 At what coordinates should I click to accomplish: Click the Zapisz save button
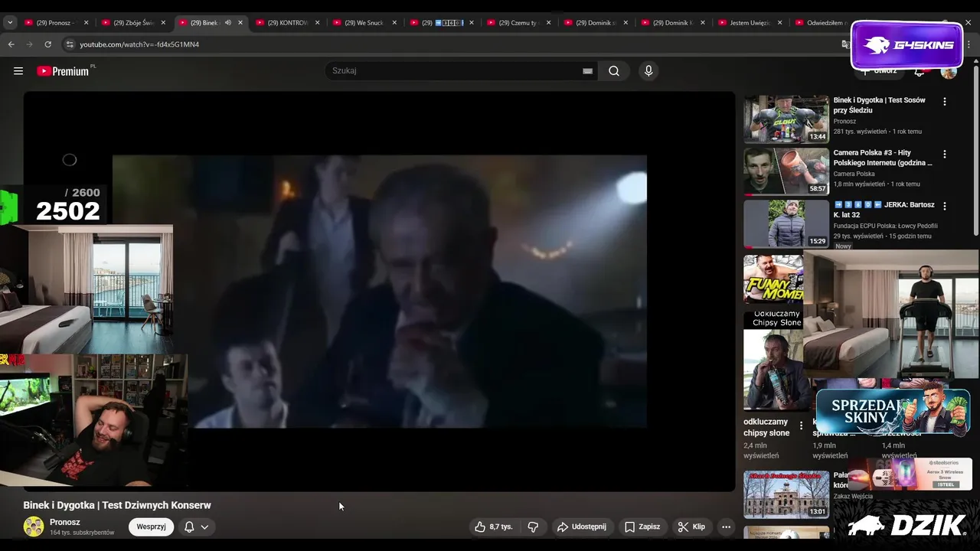(x=642, y=527)
